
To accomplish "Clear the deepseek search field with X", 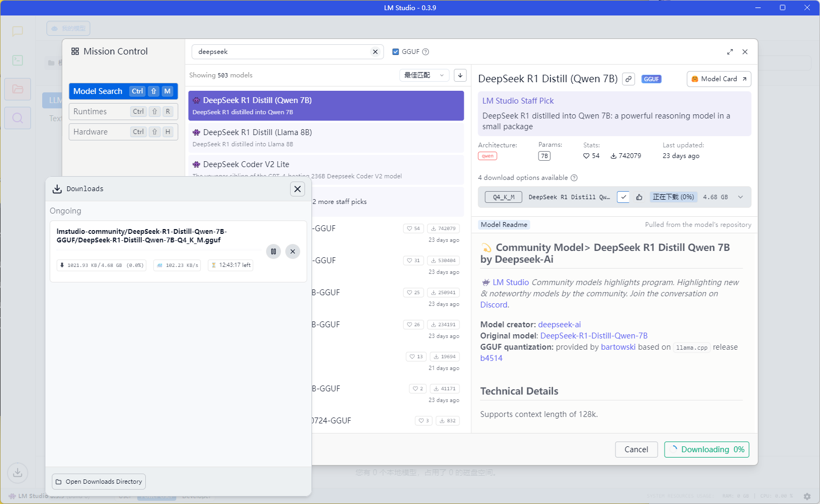I will pos(375,52).
